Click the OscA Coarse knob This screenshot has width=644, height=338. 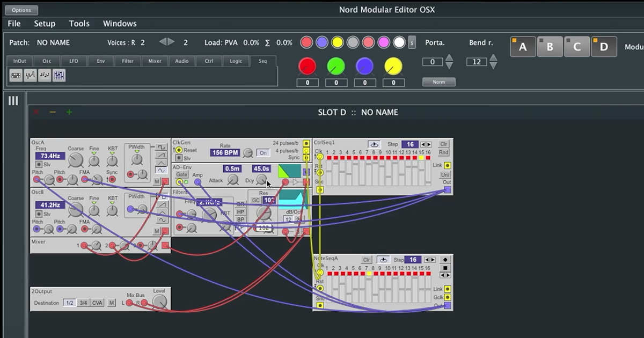76,160
